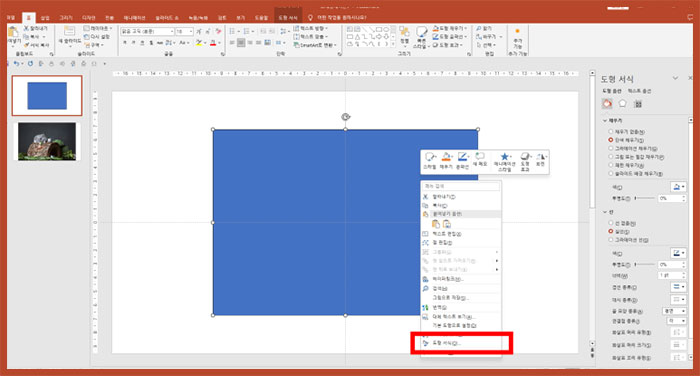The width and height of the screenshot is (700, 376).
Task: Select the No fill radio button
Action: click(x=611, y=132)
